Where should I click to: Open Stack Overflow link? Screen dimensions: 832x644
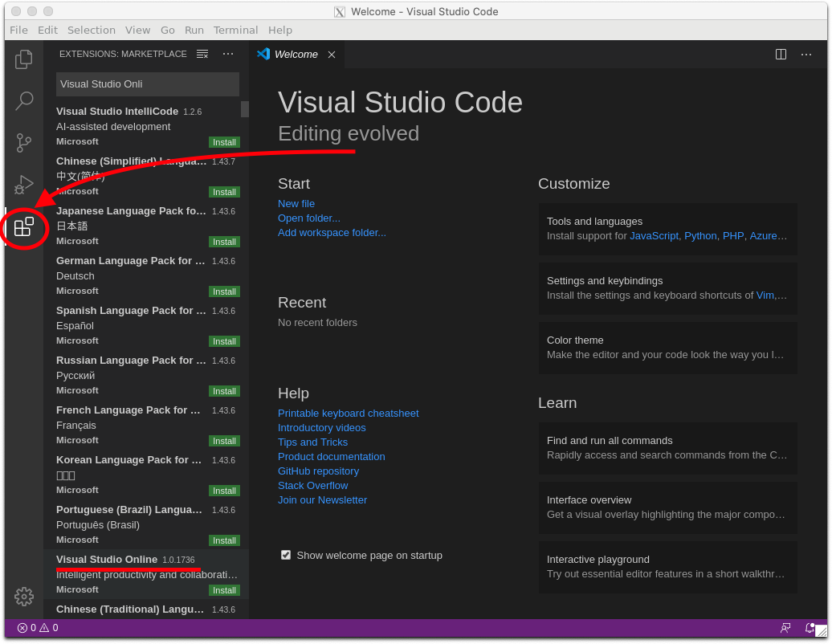tap(313, 485)
